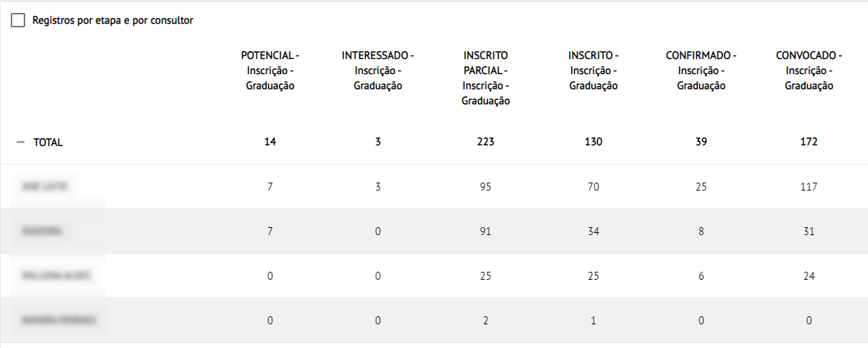
Task: Click the CONVOCADO - Inscrição - Graduação column header
Action: (x=809, y=70)
